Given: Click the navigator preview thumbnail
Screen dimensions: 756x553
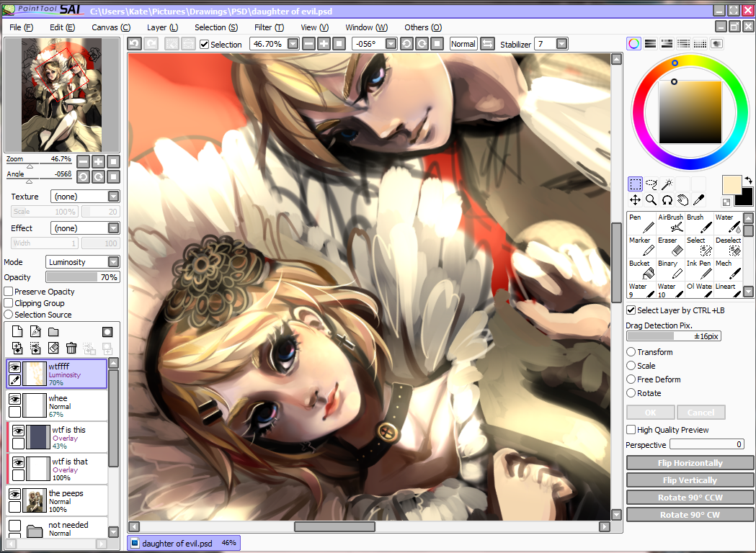Looking at the screenshot, I should (x=62, y=95).
